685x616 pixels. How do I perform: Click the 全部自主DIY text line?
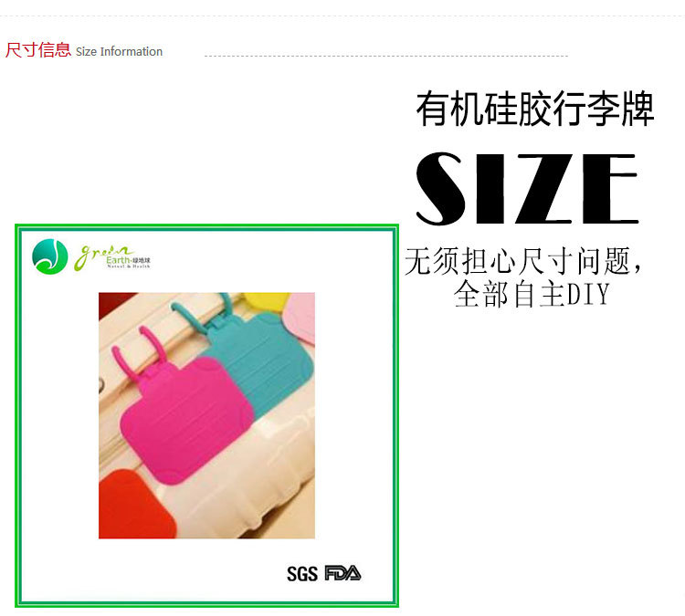[532, 294]
